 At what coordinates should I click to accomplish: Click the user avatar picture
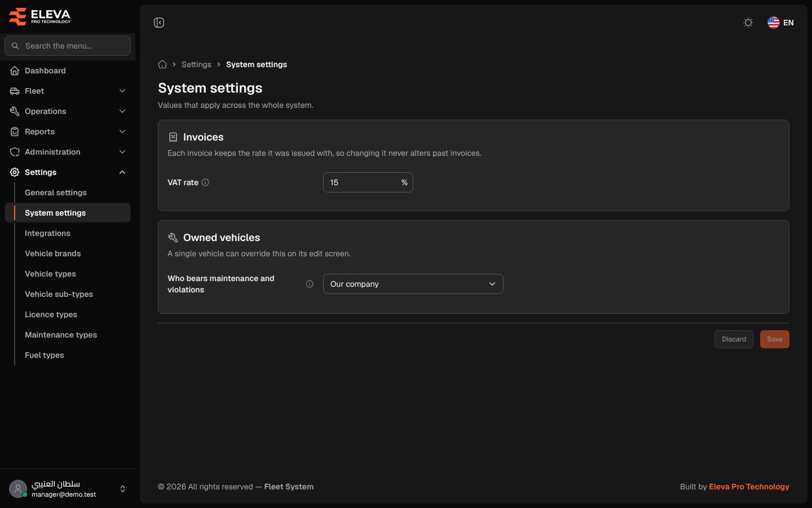point(18,489)
